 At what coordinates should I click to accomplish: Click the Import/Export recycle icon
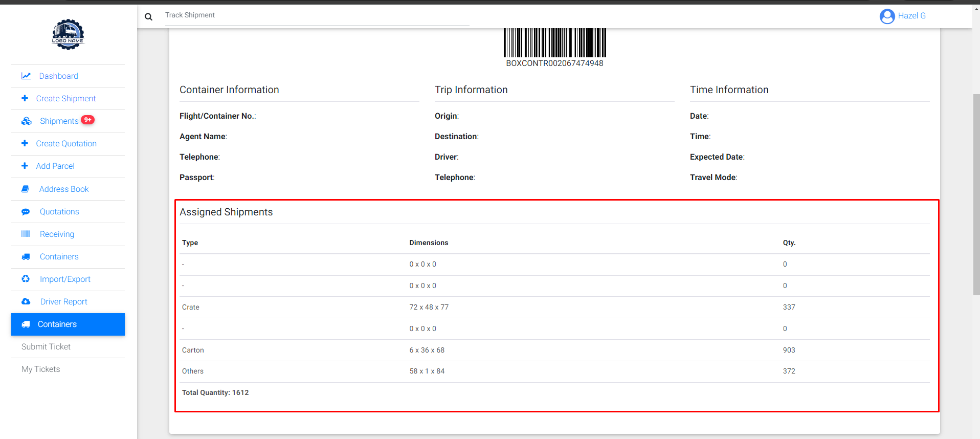(26, 279)
